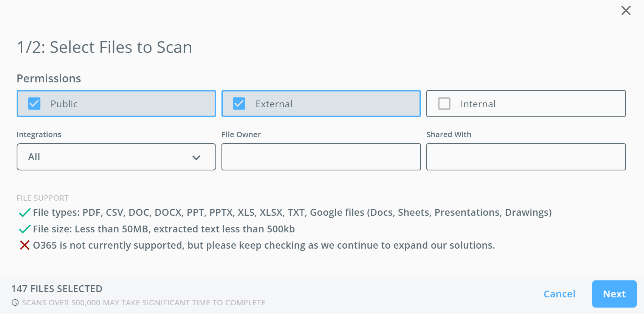
Task: Click the Next button
Action: click(x=615, y=294)
